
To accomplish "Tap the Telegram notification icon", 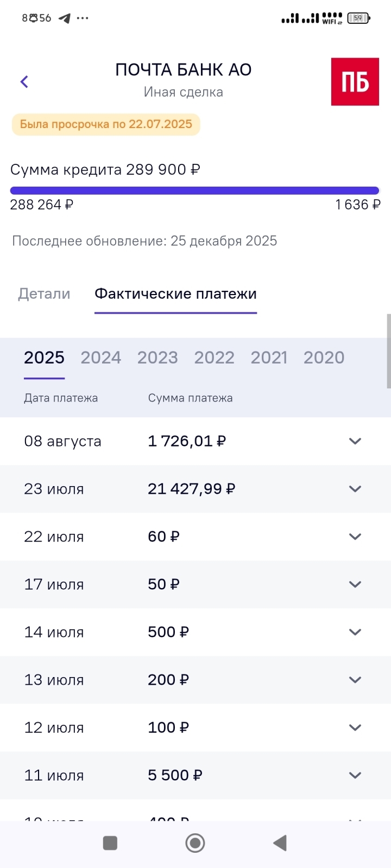I will (x=65, y=18).
